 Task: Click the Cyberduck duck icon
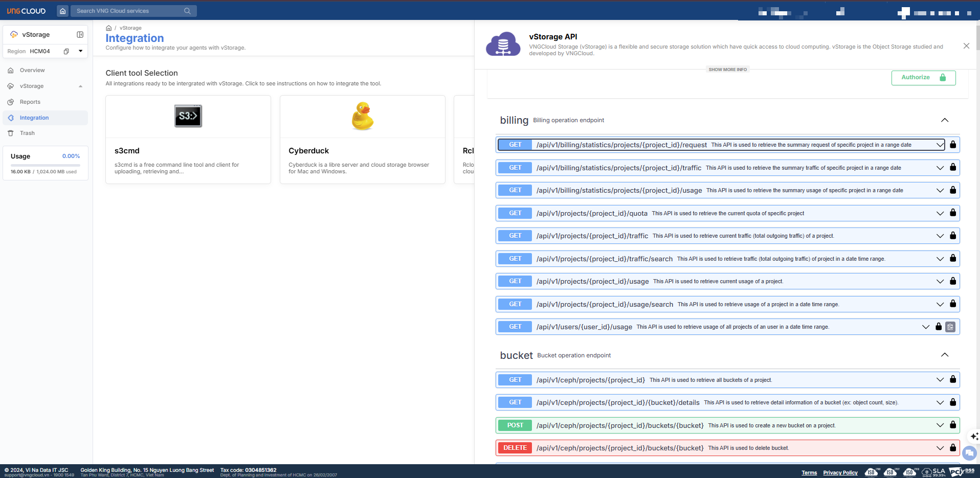pyautogui.click(x=362, y=116)
